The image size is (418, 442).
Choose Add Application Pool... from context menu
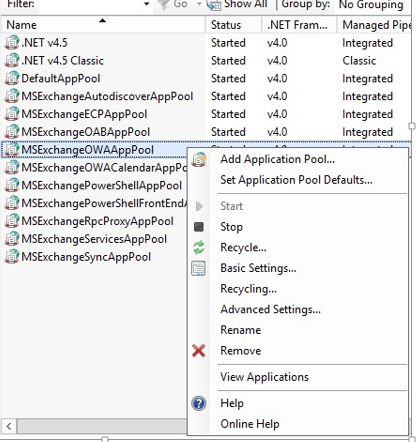(x=277, y=159)
